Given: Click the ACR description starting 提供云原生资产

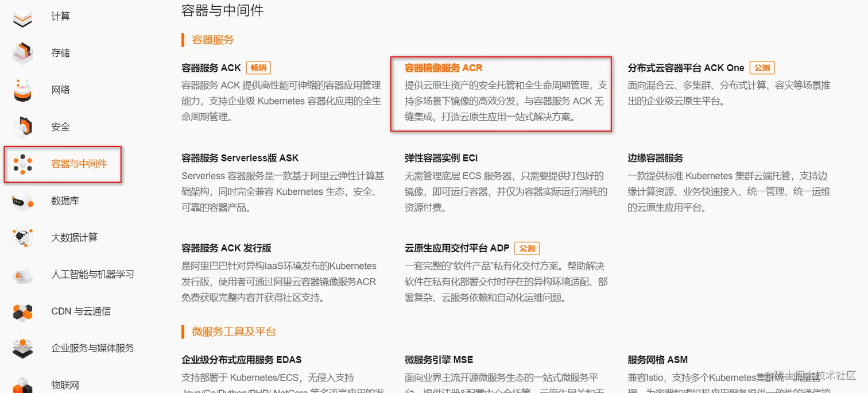Looking at the screenshot, I should tap(506, 101).
